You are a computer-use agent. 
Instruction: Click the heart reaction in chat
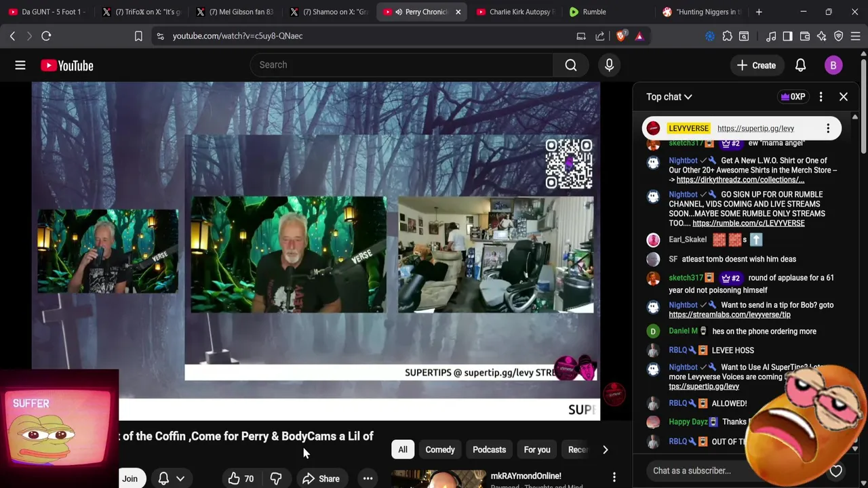835,470
